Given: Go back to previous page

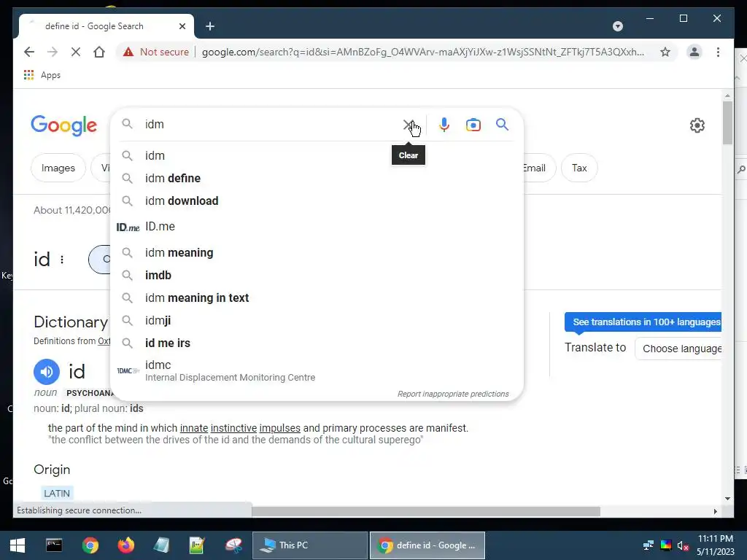Looking at the screenshot, I should pyautogui.click(x=29, y=52).
